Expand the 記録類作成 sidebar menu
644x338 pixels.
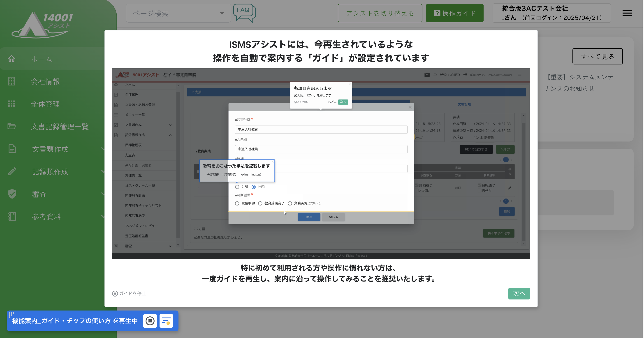(50, 171)
